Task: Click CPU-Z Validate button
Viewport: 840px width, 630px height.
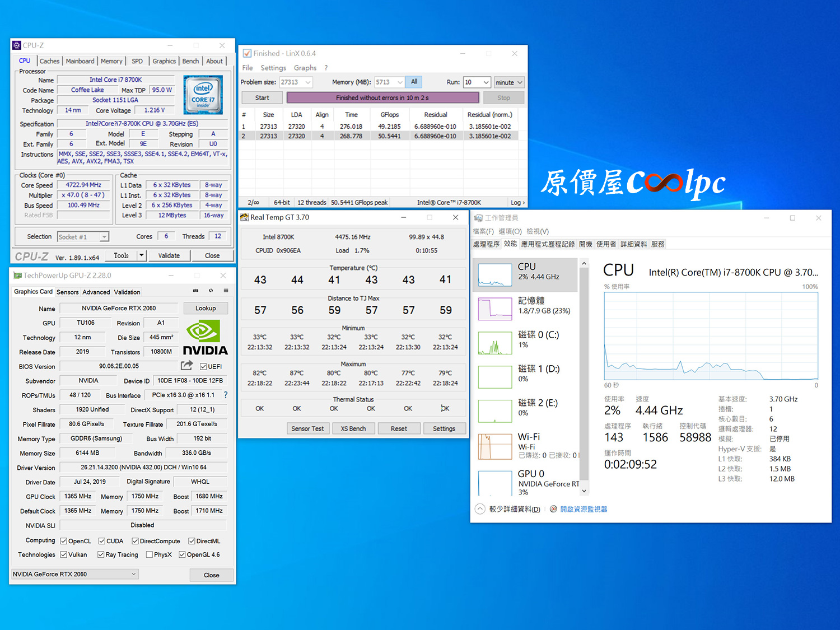Action: tap(169, 255)
